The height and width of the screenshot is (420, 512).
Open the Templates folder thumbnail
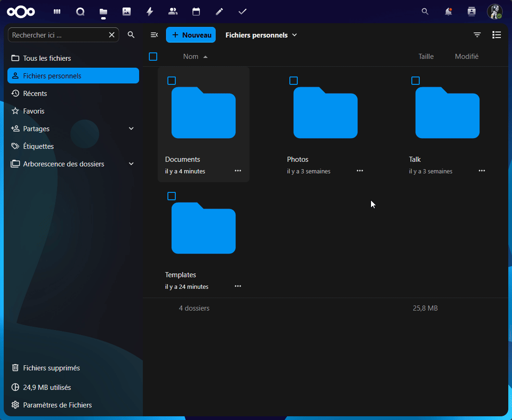pyautogui.click(x=204, y=228)
